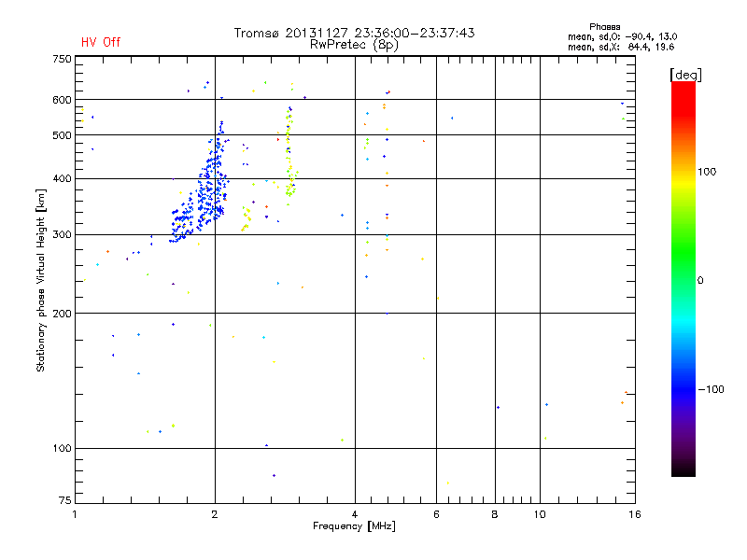
Task: Click the rainbow phase colorbar
Action: 684,278
